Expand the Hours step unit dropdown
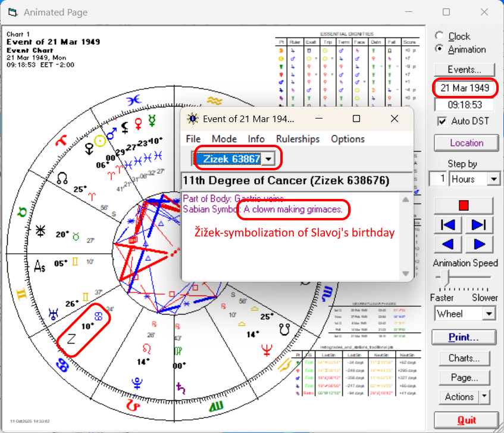The width and height of the screenshot is (504, 433). (494, 179)
